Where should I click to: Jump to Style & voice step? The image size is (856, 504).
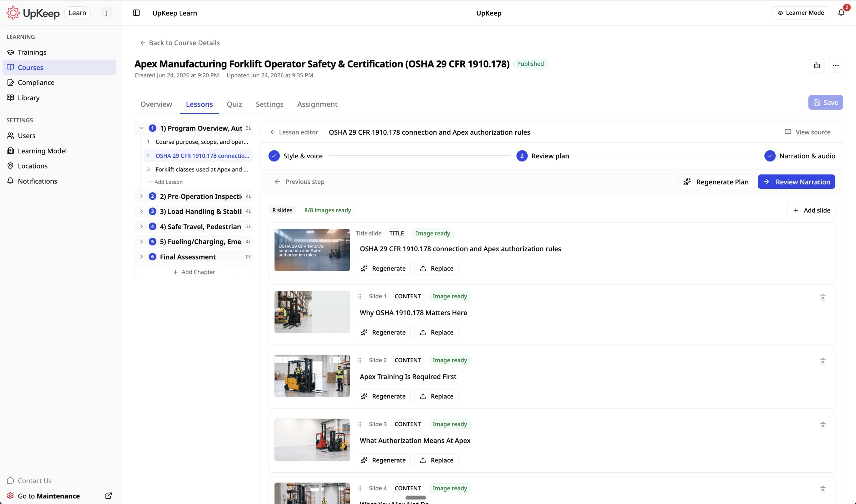pyautogui.click(x=295, y=156)
